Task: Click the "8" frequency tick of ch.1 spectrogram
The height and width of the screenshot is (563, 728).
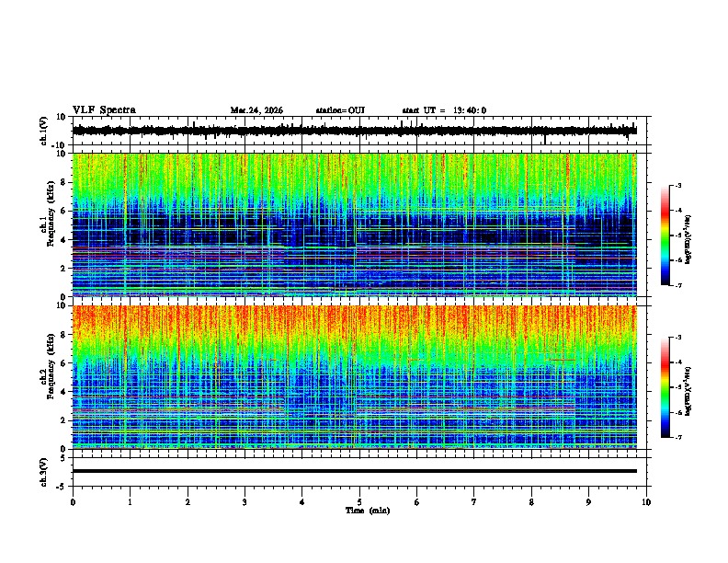Action: point(64,182)
